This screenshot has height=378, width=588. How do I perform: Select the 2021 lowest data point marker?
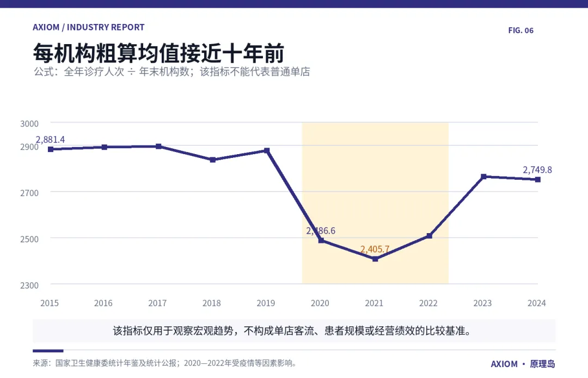coord(375,259)
